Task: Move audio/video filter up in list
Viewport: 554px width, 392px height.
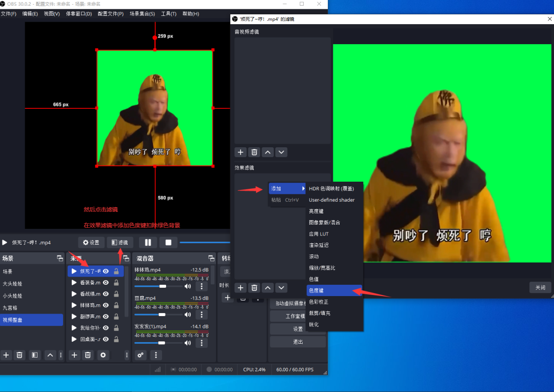Action: tap(268, 152)
